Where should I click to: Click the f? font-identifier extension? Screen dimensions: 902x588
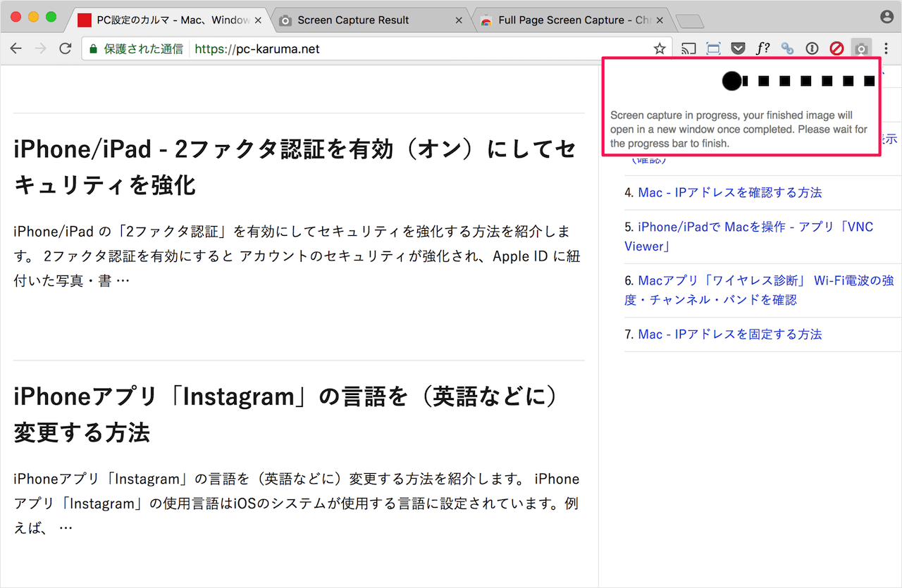(762, 49)
